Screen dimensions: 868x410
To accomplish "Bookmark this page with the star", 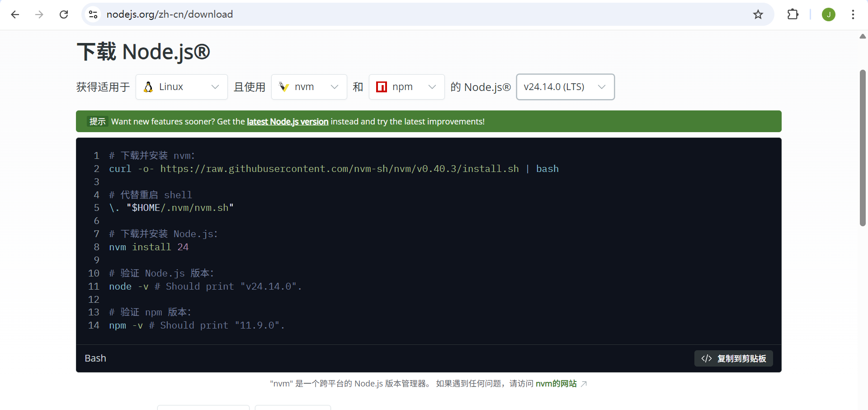I will (x=758, y=14).
